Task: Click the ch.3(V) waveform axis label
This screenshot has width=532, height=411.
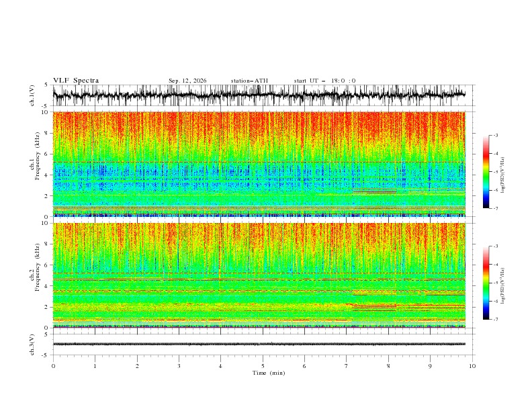Action: 32,345
